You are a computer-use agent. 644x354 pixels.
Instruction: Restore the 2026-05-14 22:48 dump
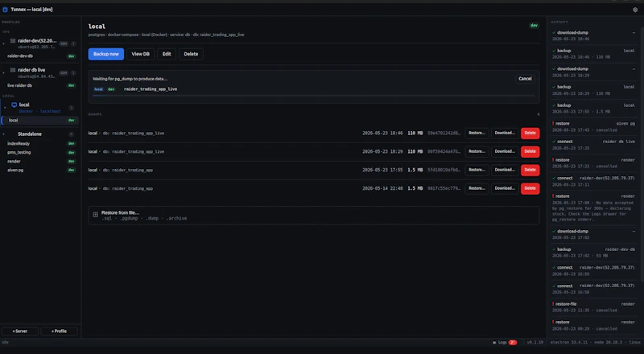477,188
